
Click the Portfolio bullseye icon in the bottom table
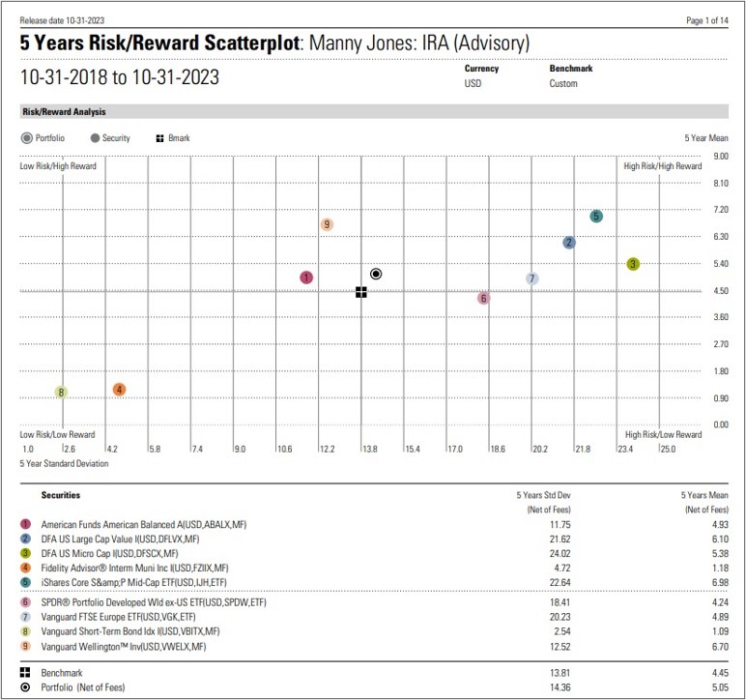point(26,687)
